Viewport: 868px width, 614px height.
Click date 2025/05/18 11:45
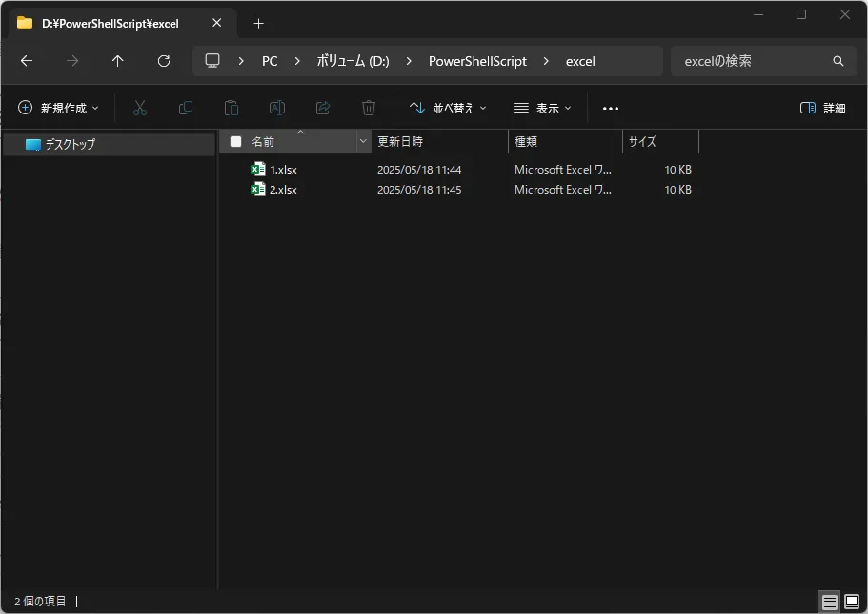tap(419, 190)
